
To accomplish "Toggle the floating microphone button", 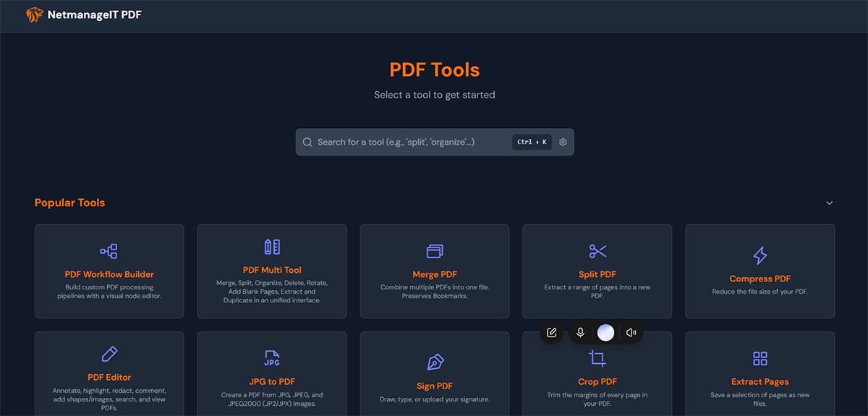I will 580,333.
